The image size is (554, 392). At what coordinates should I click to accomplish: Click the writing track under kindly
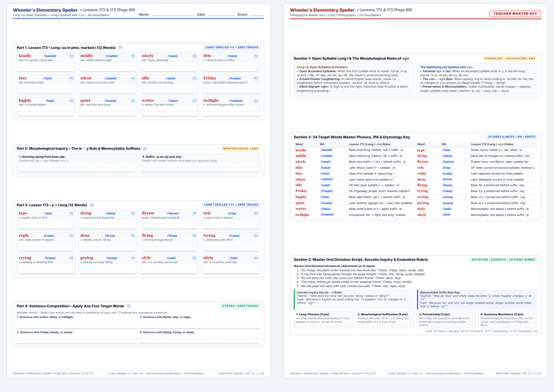coord(46,67)
